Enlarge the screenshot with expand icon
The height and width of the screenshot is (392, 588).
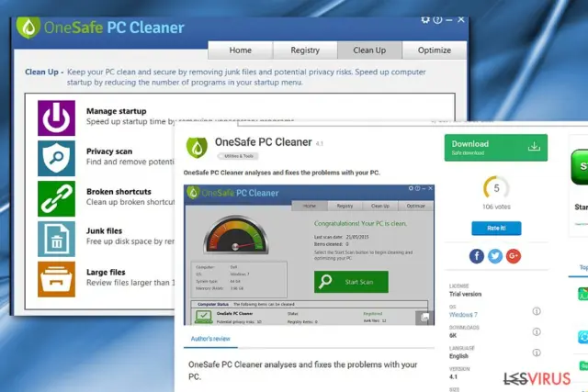click(x=424, y=318)
